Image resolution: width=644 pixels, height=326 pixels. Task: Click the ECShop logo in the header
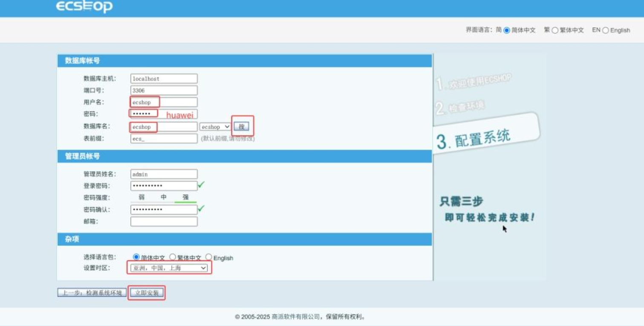(x=84, y=7)
